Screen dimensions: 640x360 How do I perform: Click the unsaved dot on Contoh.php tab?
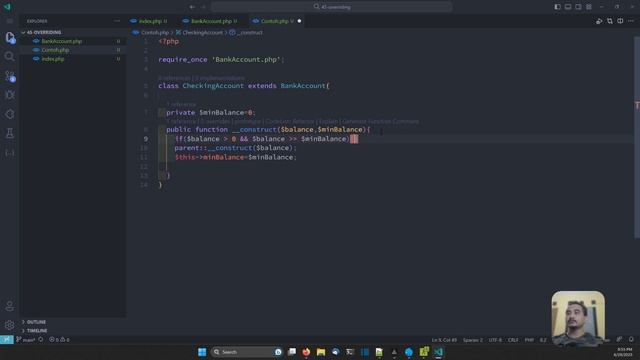click(x=299, y=21)
